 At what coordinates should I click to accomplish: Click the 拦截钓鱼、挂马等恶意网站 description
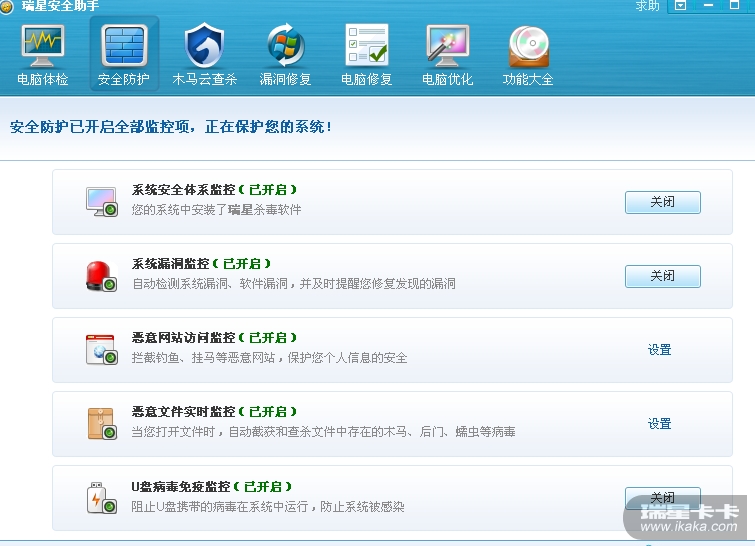click(270, 358)
